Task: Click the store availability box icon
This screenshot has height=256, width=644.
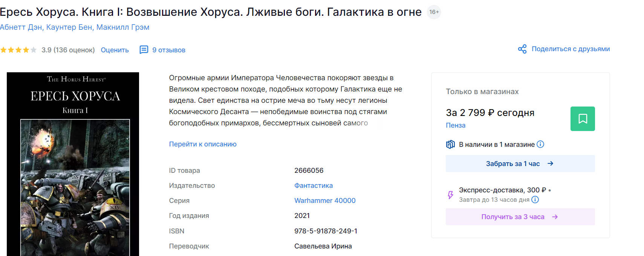Action: [450, 144]
